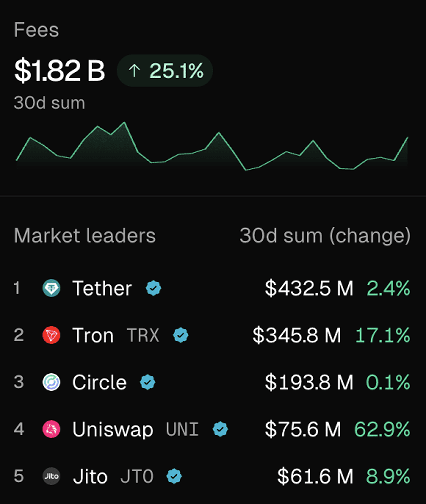Screen dimensions: 426x504
Task: Click the Tron logo icon
Action: point(51,335)
